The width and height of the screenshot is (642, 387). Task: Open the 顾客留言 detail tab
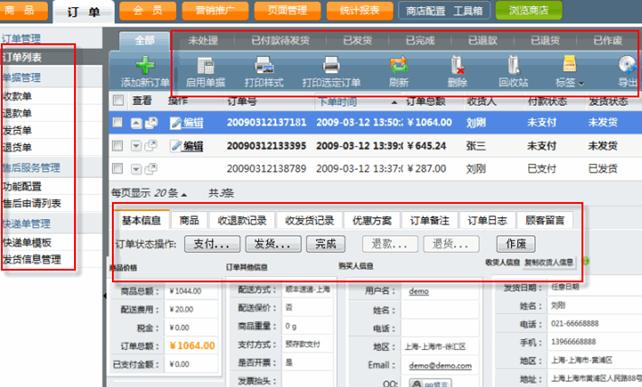pyautogui.click(x=545, y=220)
